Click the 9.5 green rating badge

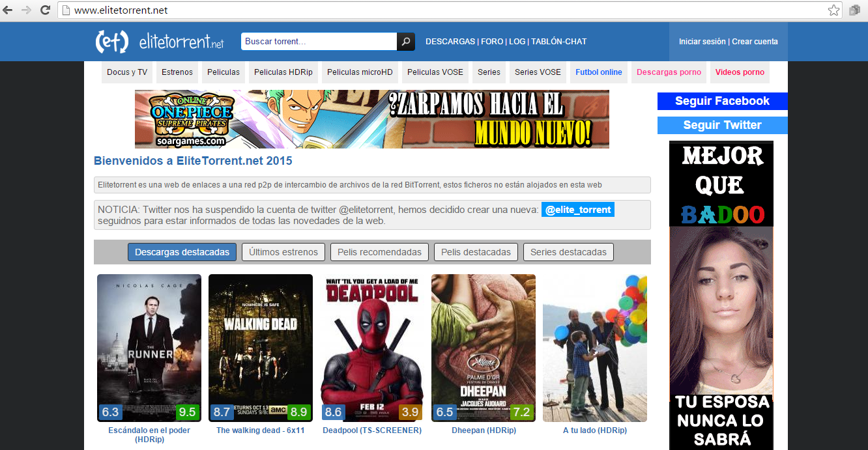tap(188, 412)
